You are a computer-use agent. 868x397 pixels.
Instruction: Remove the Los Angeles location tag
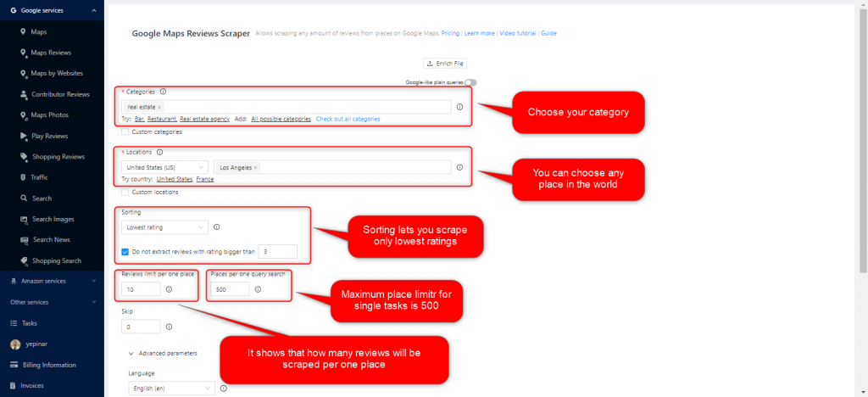255,167
